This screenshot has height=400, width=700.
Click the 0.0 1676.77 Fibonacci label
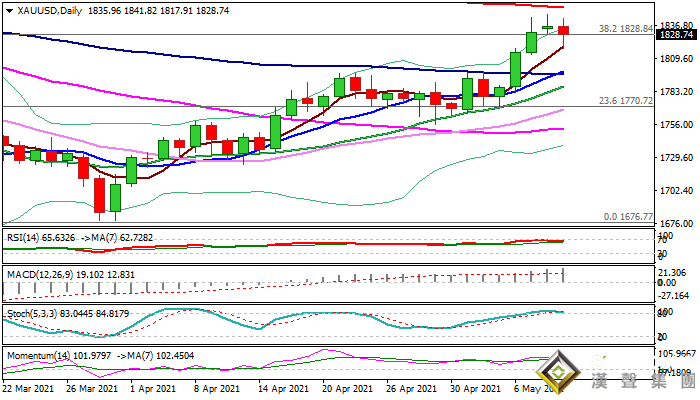(627, 216)
